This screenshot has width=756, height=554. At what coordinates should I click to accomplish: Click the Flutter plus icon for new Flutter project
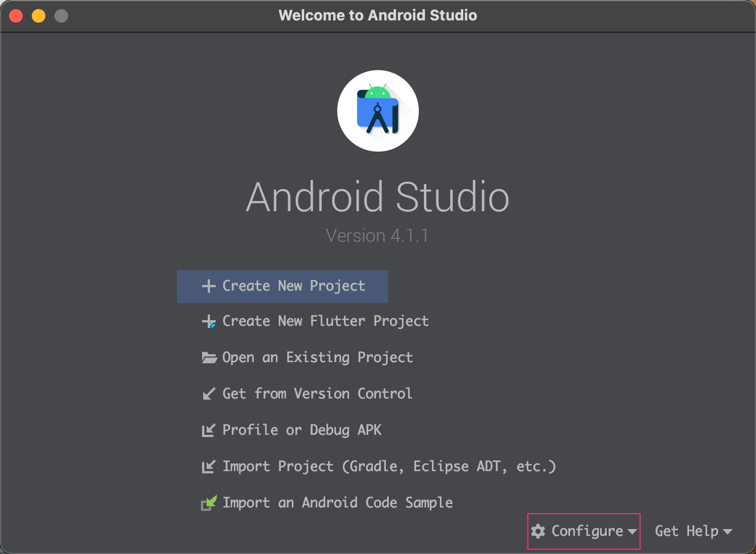pos(209,322)
